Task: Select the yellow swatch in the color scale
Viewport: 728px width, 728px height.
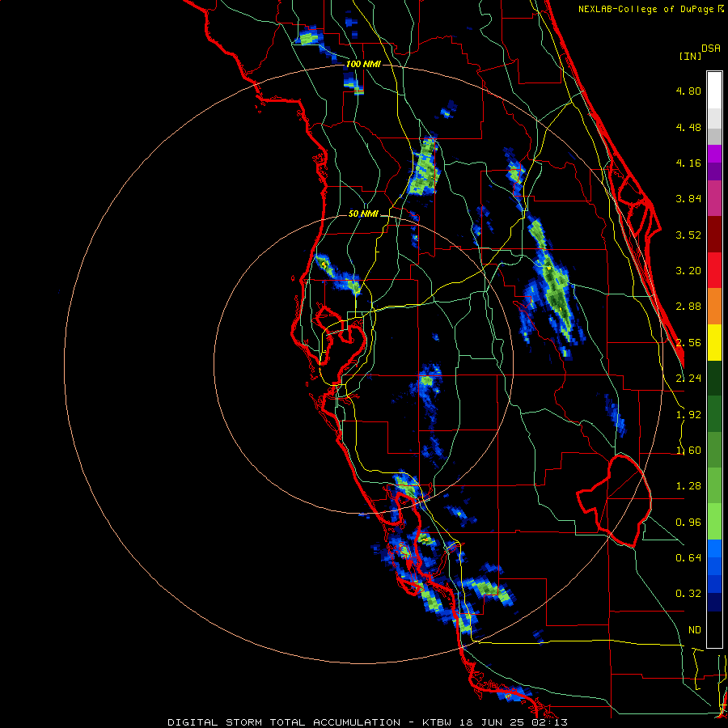Action: click(x=714, y=343)
